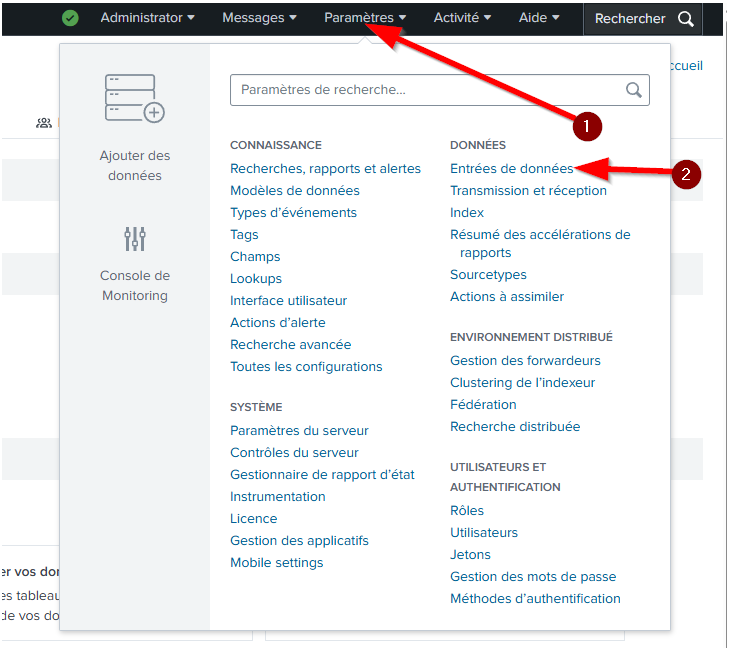The width and height of the screenshot is (729, 649).
Task: Open the Messages dropdown
Action: point(259,18)
